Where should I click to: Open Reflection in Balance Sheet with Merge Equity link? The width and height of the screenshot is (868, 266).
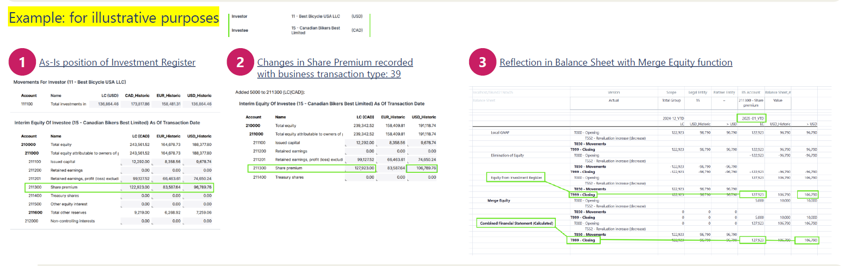click(615, 62)
